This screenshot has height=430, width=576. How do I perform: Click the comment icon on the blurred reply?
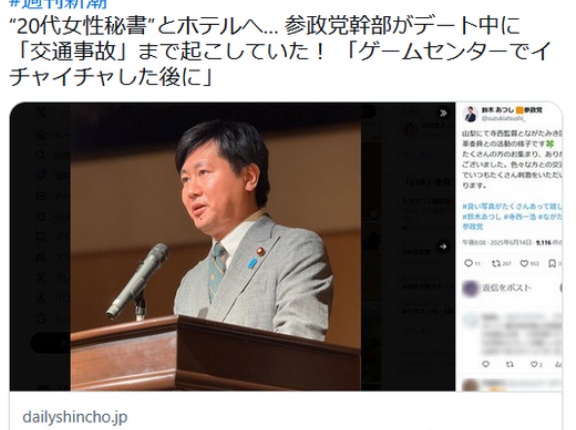pos(486,364)
